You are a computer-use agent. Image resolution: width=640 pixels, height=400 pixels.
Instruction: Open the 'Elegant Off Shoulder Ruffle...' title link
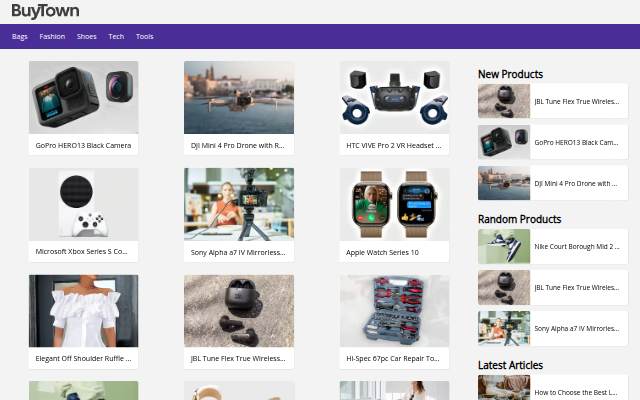tap(83, 358)
